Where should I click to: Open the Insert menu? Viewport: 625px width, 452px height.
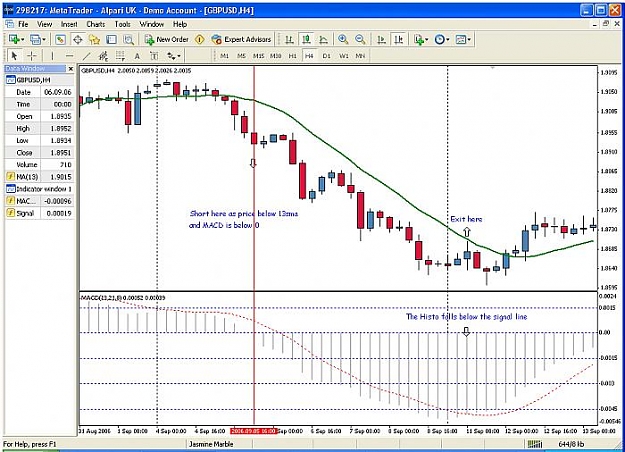69,24
